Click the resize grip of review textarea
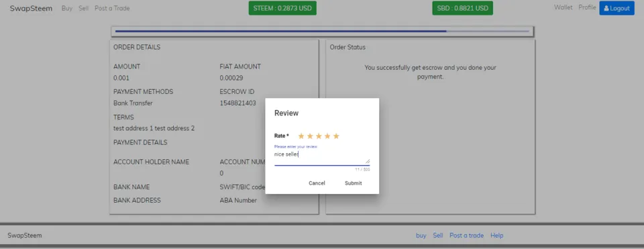 368,162
